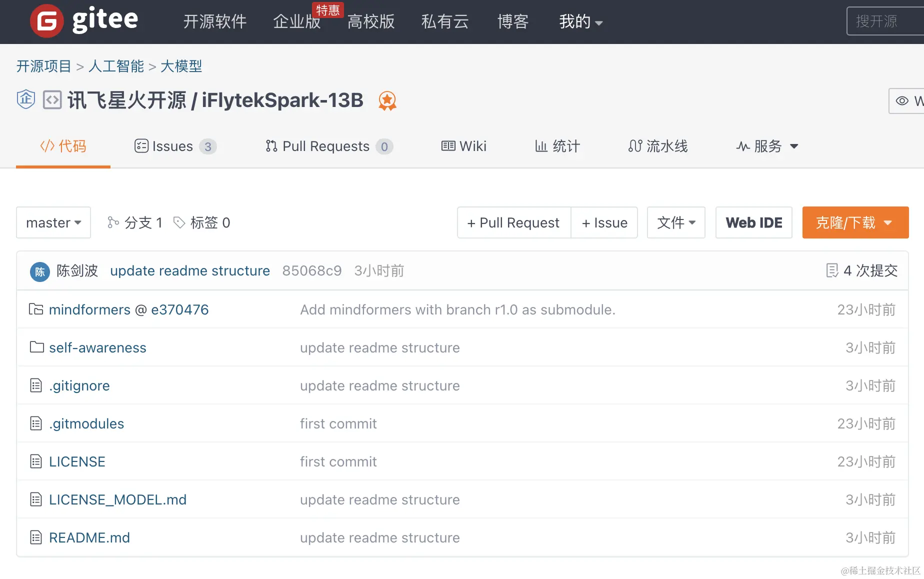Open the 克隆/下载 dropdown button
The height and width of the screenshot is (579, 924).
point(855,222)
